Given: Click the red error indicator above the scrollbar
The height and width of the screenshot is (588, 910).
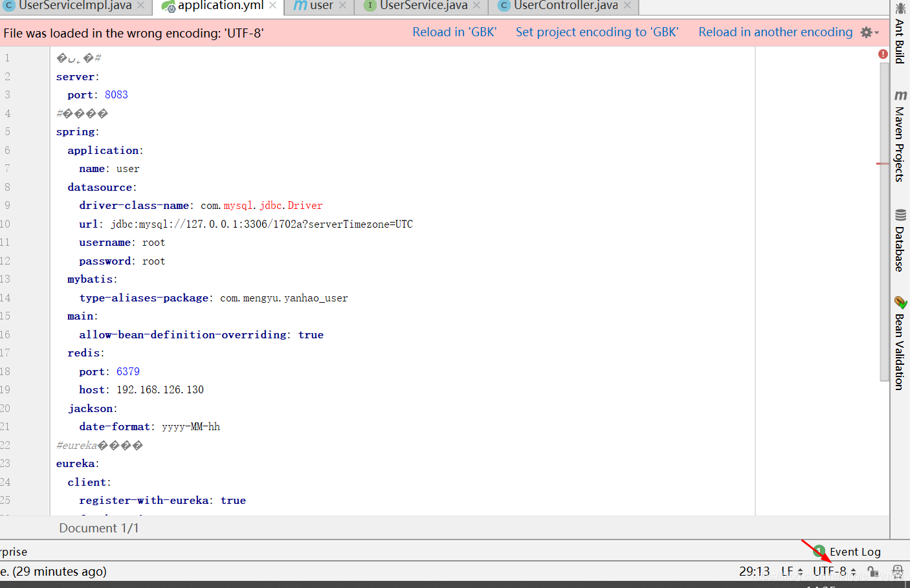Looking at the screenshot, I should click(x=883, y=54).
